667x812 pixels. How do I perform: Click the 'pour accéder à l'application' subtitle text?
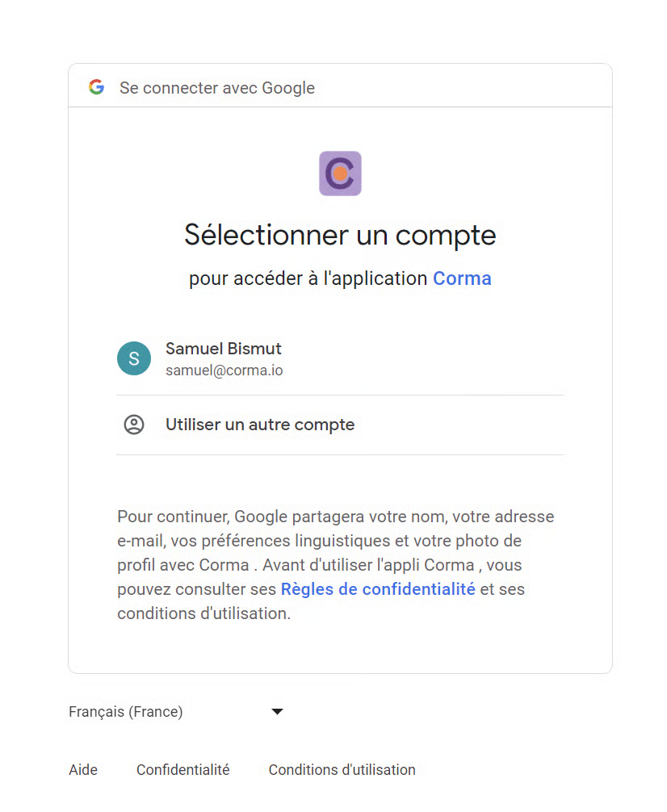(308, 278)
